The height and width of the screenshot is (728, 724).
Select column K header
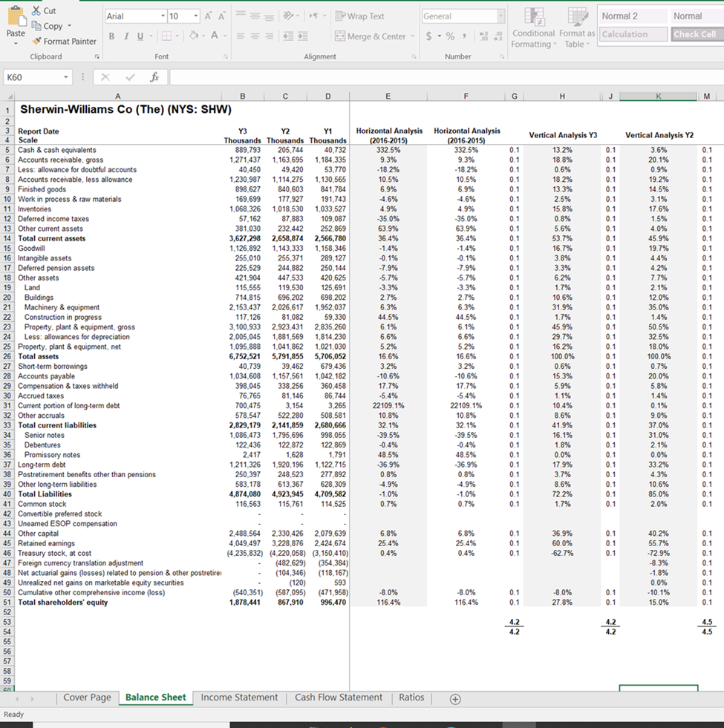pyautogui.click(x=658, y=96)
